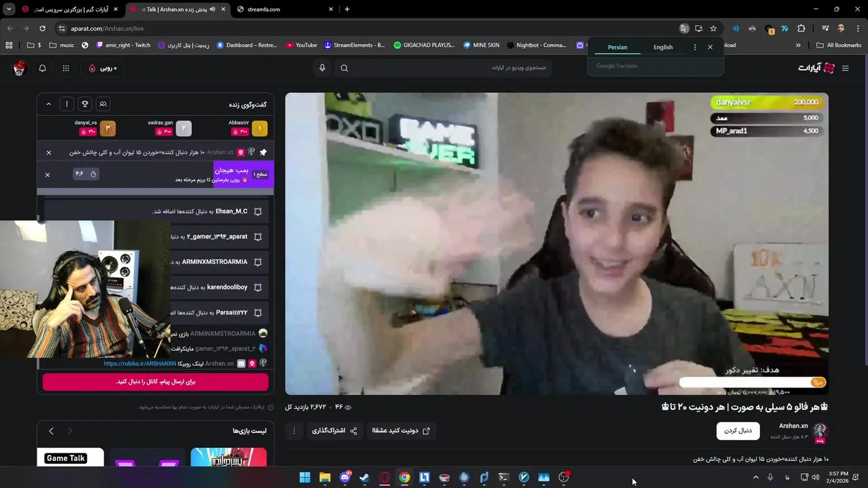Open the rubika.ir/ARSHANXN link
The height and width of the screenshot is (488, 868).
pyautogui.click(x=140, y=363)
